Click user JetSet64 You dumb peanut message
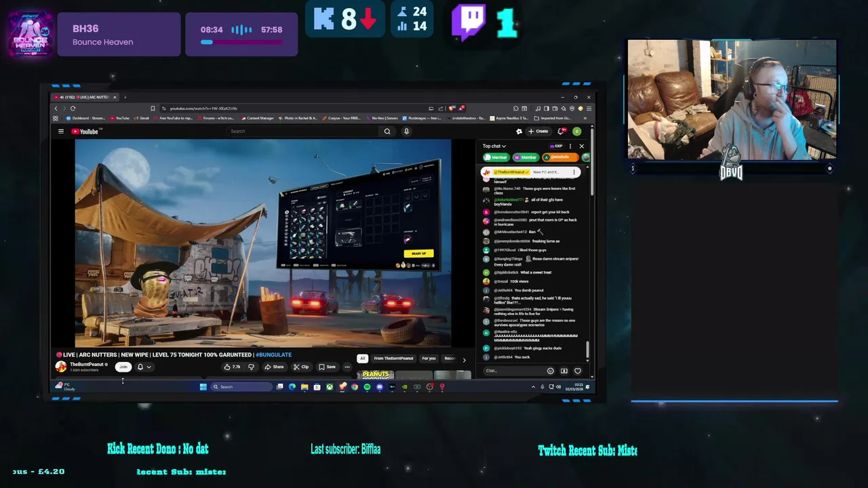Image resolution: width=868 pixels, height=488 pixels. tap(519, 290)
